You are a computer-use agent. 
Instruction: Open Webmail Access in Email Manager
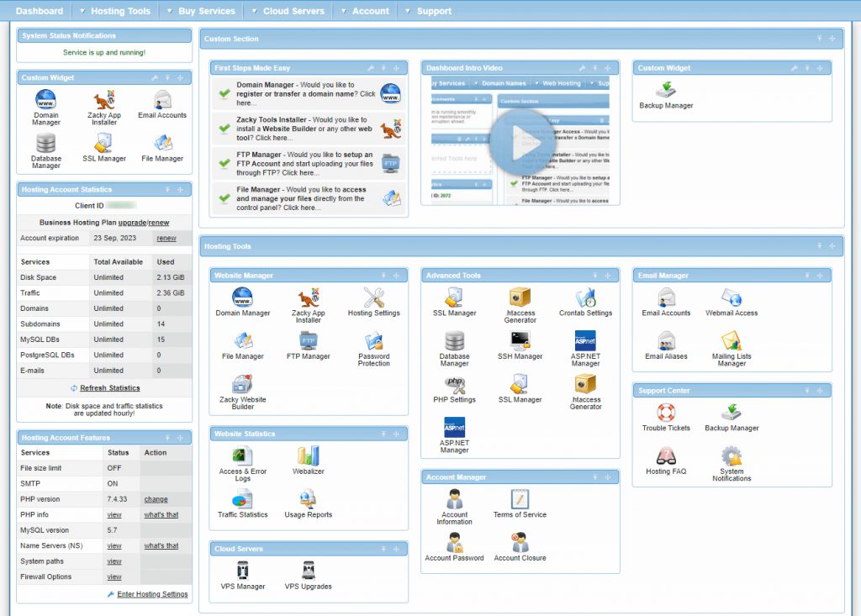pos(732,303)
